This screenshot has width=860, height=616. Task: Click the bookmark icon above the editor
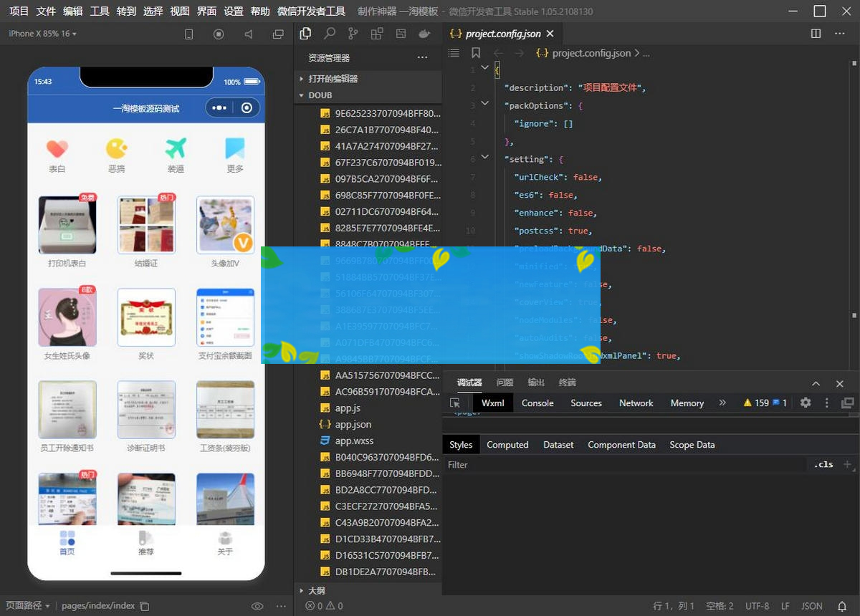tap(476, 53)
